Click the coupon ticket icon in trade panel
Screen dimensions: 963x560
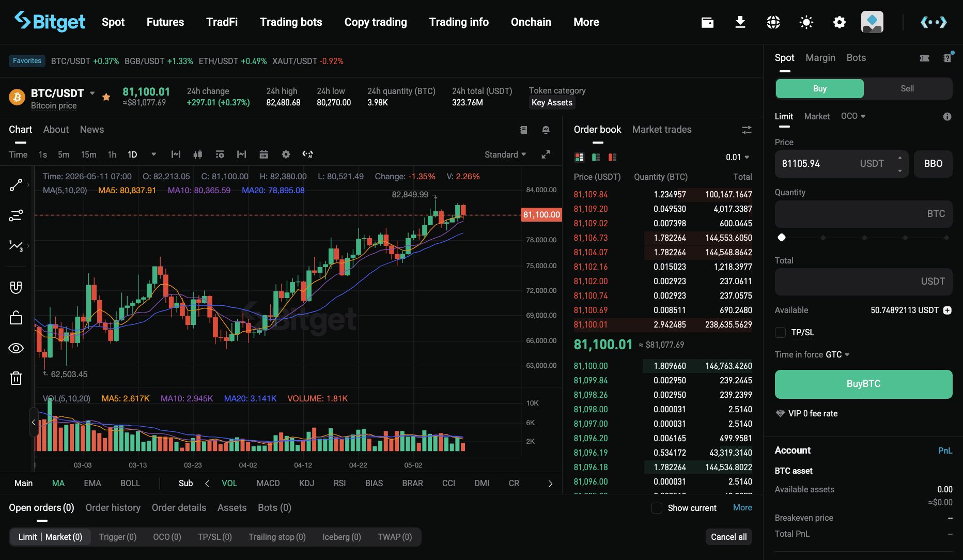point(925,58)
